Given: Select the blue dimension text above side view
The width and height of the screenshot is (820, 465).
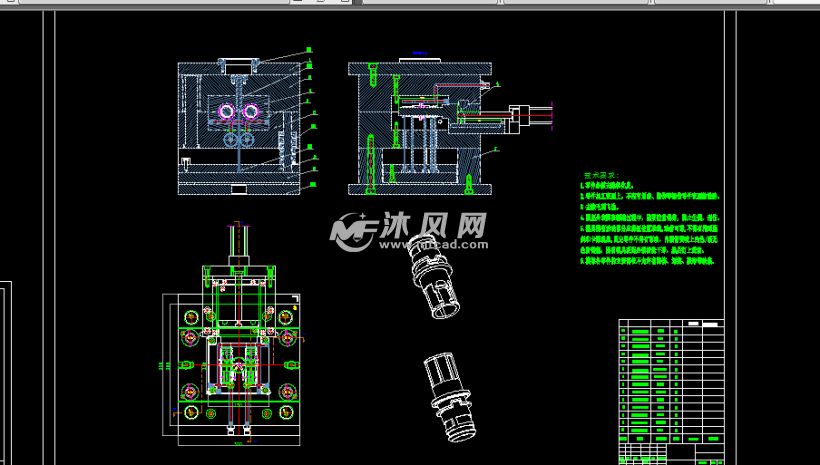Looking at the screenshot, I should [418, 53].
